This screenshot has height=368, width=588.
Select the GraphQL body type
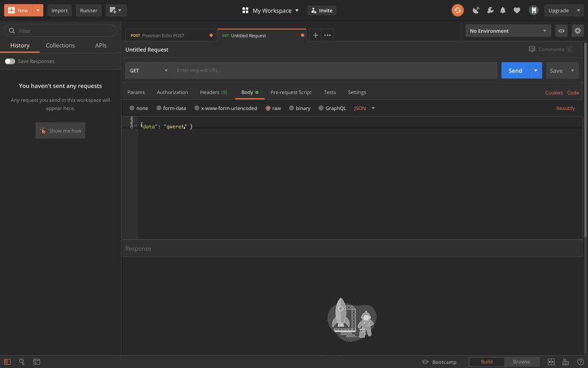[321, 108]
